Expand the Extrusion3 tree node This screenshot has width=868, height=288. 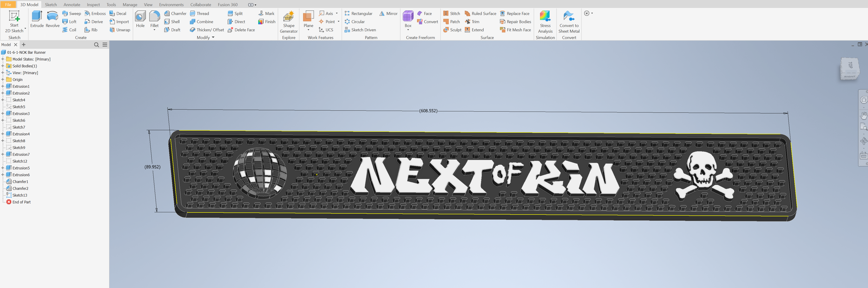point(3,114)
